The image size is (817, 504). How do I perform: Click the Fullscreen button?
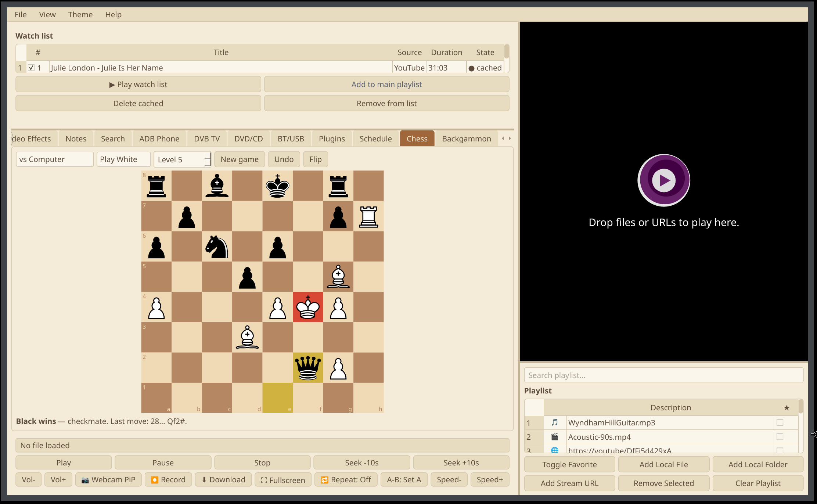pos(283,480)
